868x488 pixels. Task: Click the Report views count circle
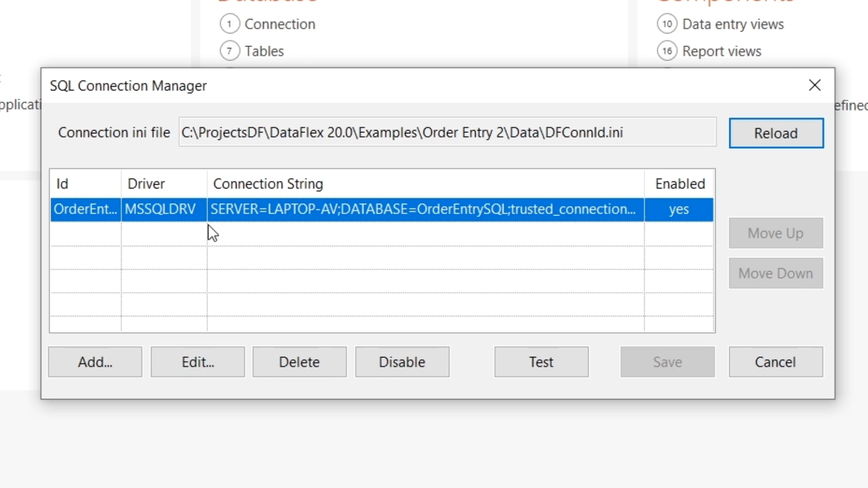click(667, 51)
